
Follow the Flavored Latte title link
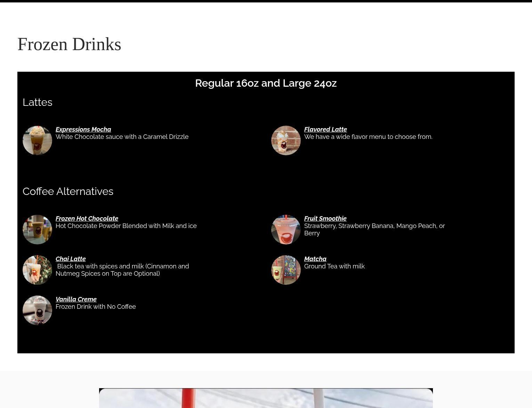click(x=325, y=129)
